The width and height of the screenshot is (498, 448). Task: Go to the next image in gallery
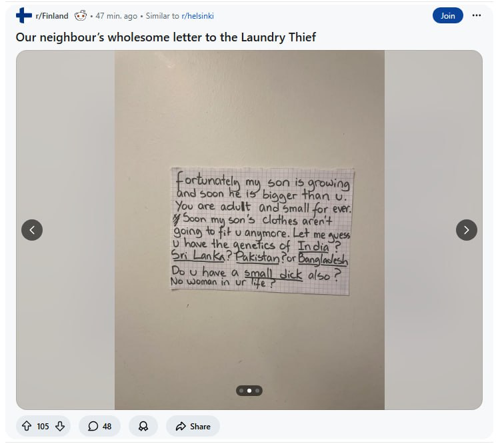(466, 230)
